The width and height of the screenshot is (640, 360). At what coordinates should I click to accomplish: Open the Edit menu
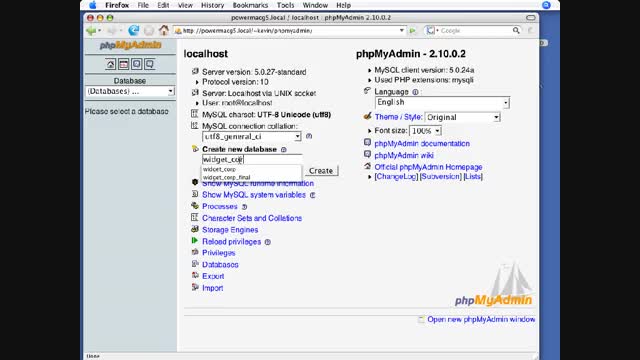[x=163, y=5]
